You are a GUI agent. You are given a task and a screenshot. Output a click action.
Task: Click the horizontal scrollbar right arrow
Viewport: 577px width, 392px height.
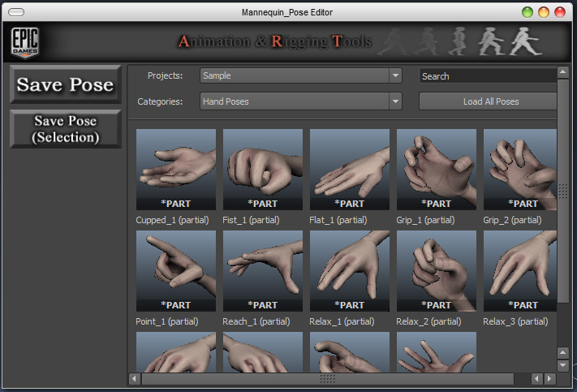(x=549, y=379)
